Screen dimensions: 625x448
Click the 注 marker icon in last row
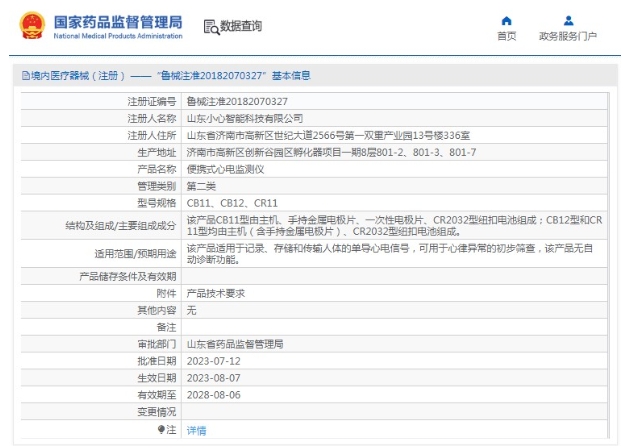pos(160,429)
